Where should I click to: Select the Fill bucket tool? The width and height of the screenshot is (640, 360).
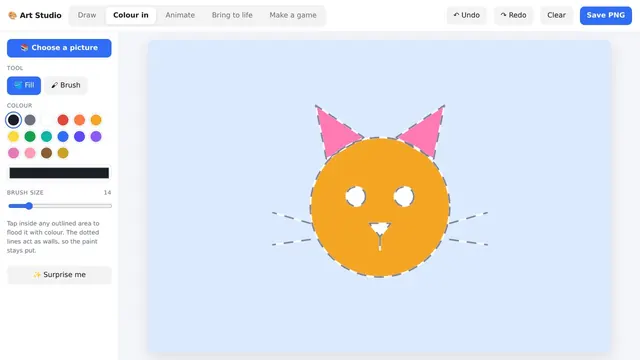pos(24,85)
